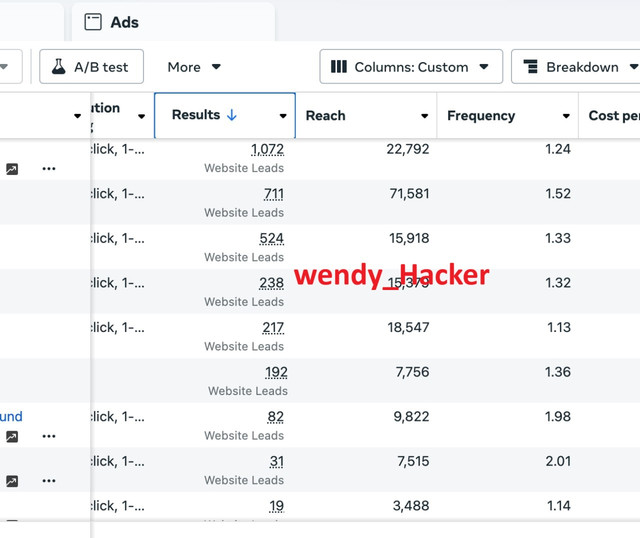The height and width of the screenshot is (538, 640).
Task: Open Columns: Custom dropdown
Action: 411,67
